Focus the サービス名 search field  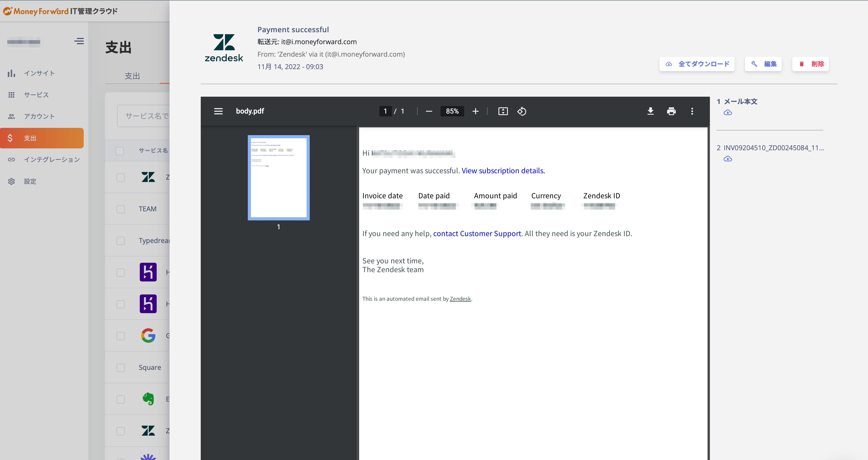coord(144,116)
